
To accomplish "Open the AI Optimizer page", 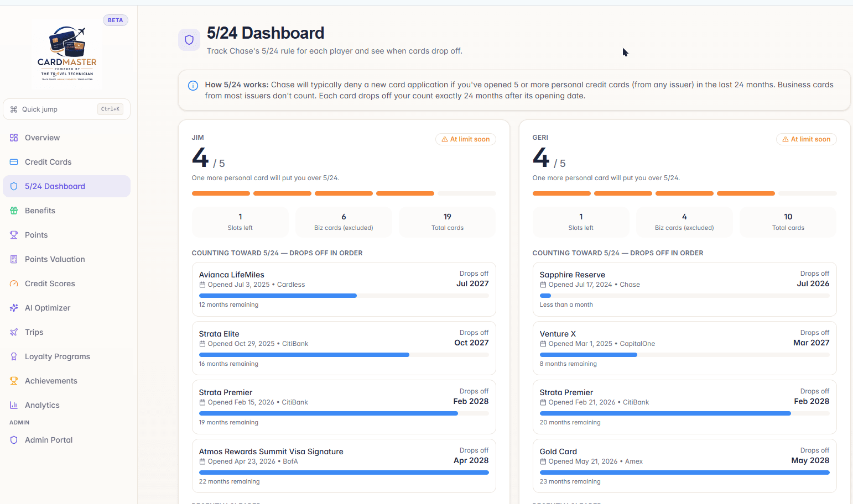I will tap(66, 308).
